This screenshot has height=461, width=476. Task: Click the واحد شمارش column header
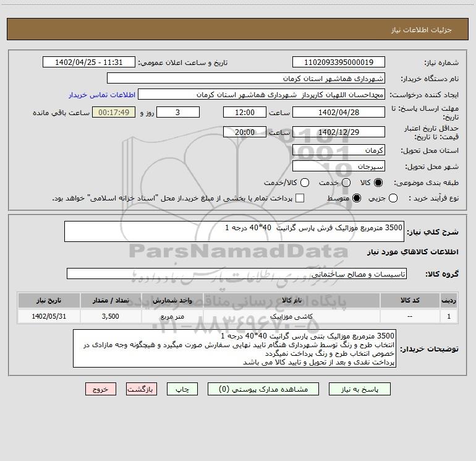(x=172, y=301)
